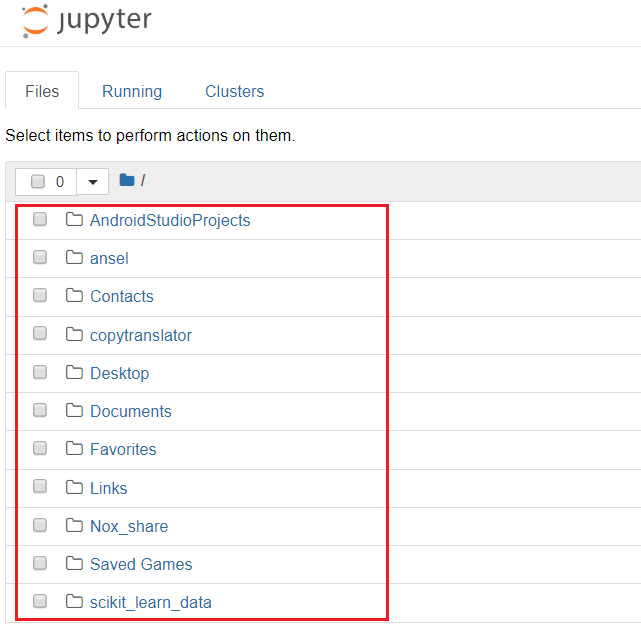Click folder icon next to Links
Image resolution: width=641 pixels, height=624 pixels.
pyautogui.click(x=74, y=487)
